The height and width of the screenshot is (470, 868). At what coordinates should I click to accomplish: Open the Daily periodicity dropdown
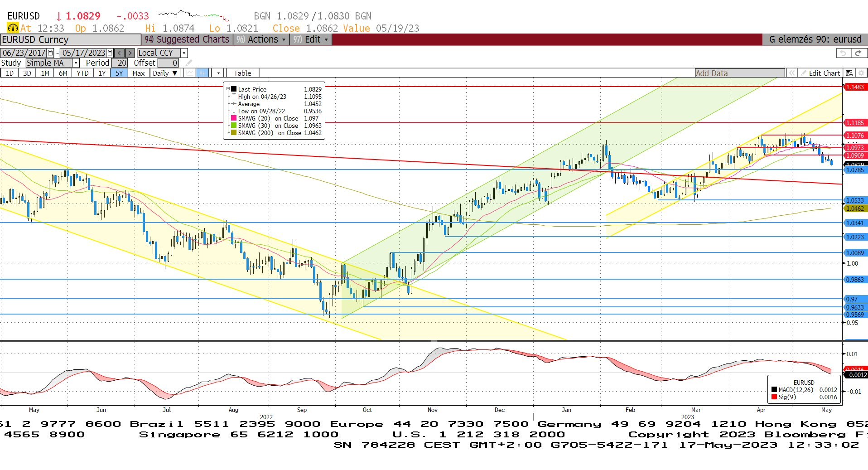pyautogui.click(x=165, y=73)
